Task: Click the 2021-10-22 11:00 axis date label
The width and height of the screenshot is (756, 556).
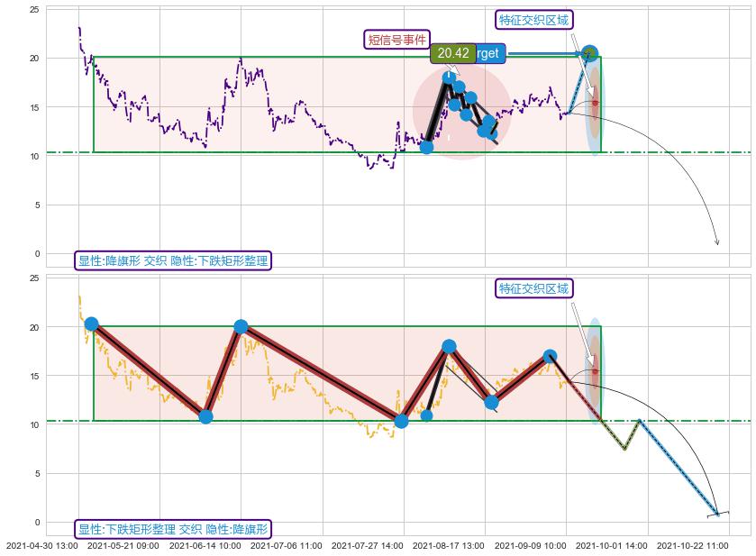Action: pyautogui.click(x=693, y=545)
